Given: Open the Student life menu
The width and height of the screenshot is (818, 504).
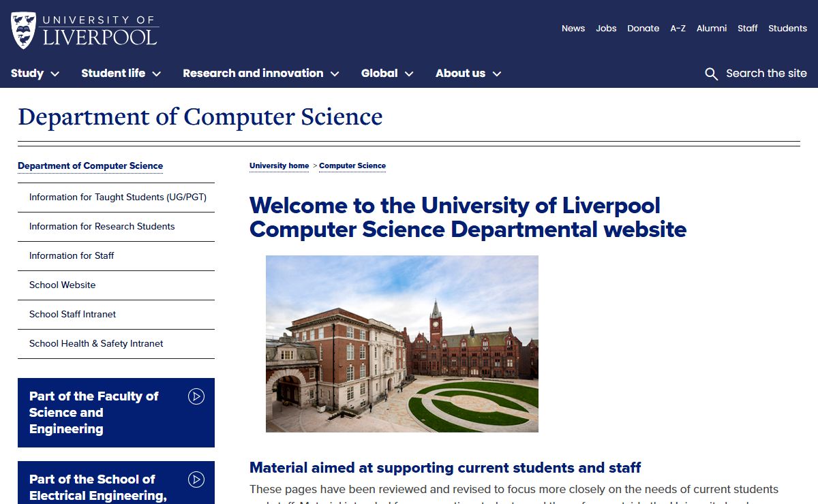Looking at the screenshot, I should pyautogui.click(x=113, y=73).
